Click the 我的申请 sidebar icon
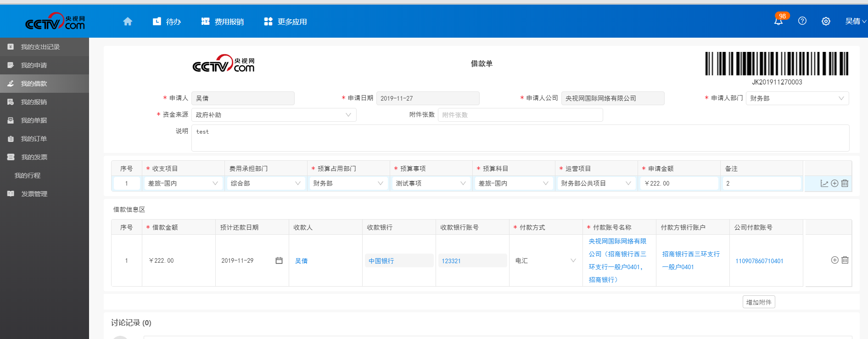Image resolution: width=868 pixels, height=339 pixels. (x=11, y=65)
